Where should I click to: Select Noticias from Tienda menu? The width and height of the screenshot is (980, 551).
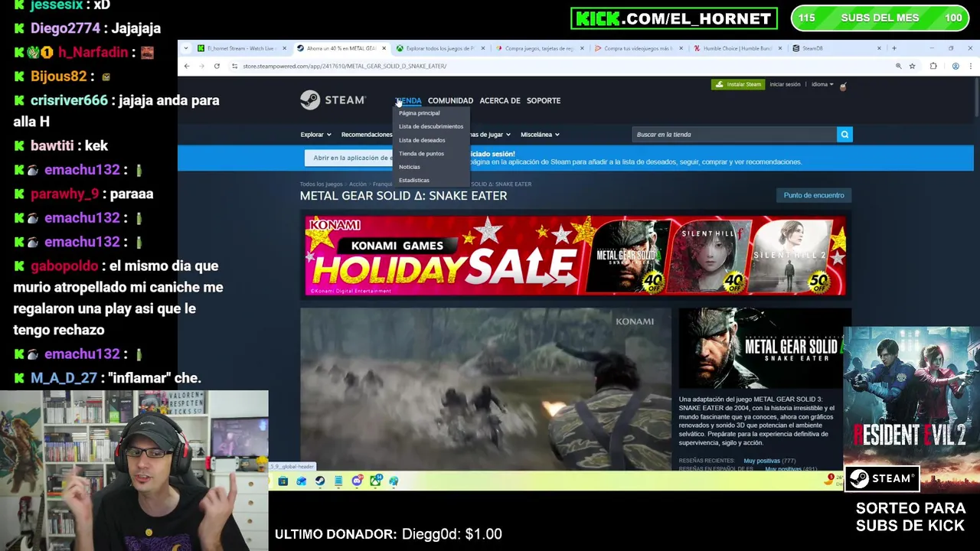410,167
